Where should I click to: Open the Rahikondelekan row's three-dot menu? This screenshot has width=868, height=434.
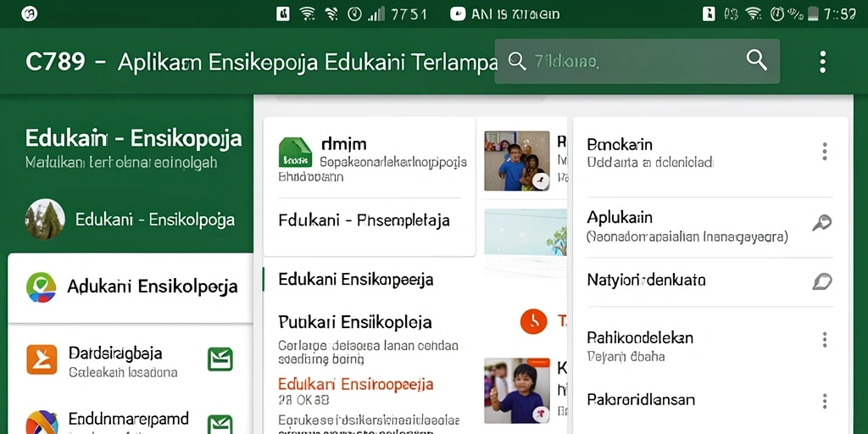(x=824, y=340)
